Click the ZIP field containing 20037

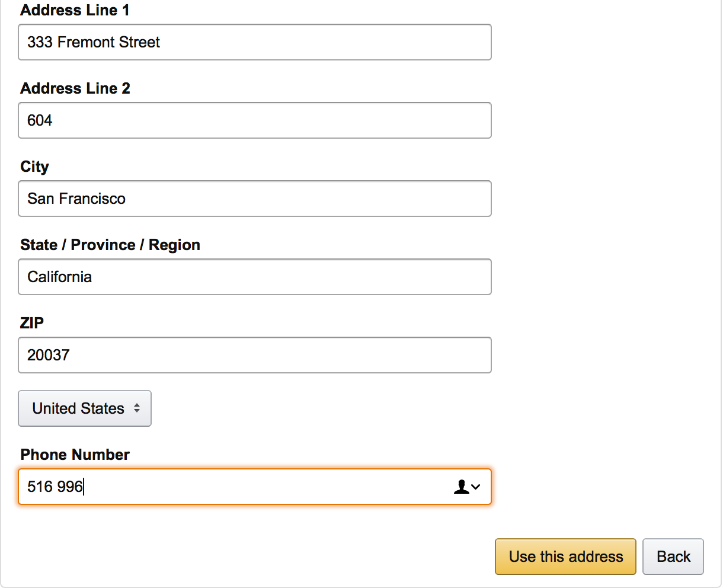255,355
